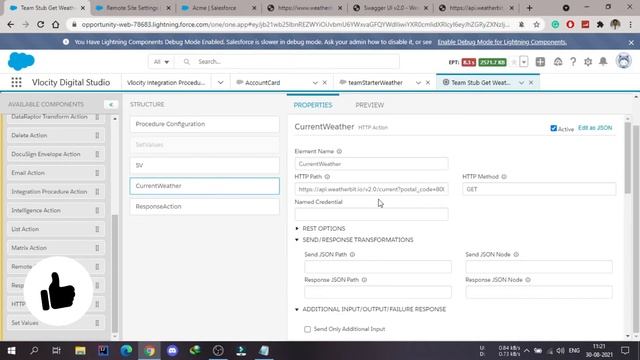Click the Salesforce cloud logo

pyautogui.click(x=21, y=62)
